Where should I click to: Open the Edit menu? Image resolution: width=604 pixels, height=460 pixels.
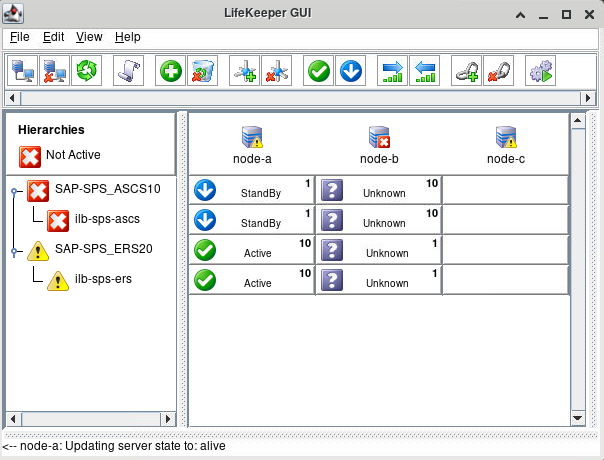[54, 37]
